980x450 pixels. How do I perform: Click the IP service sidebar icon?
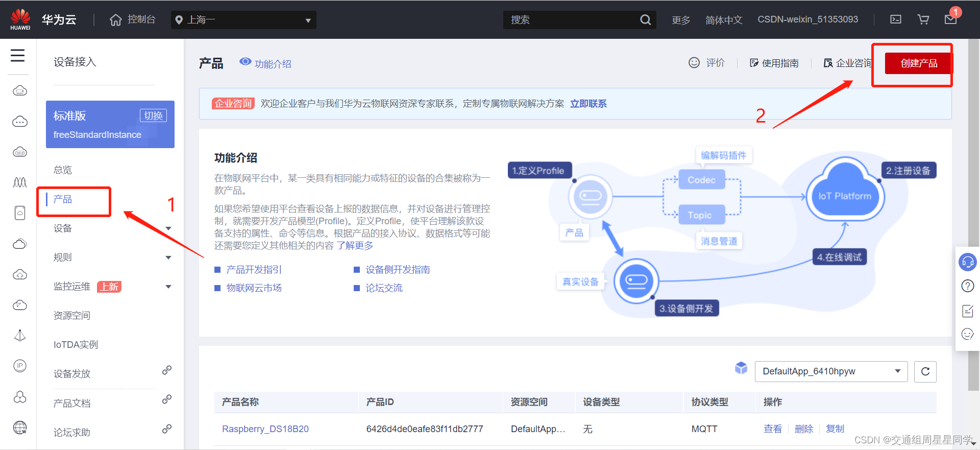[x=20, y=366]
